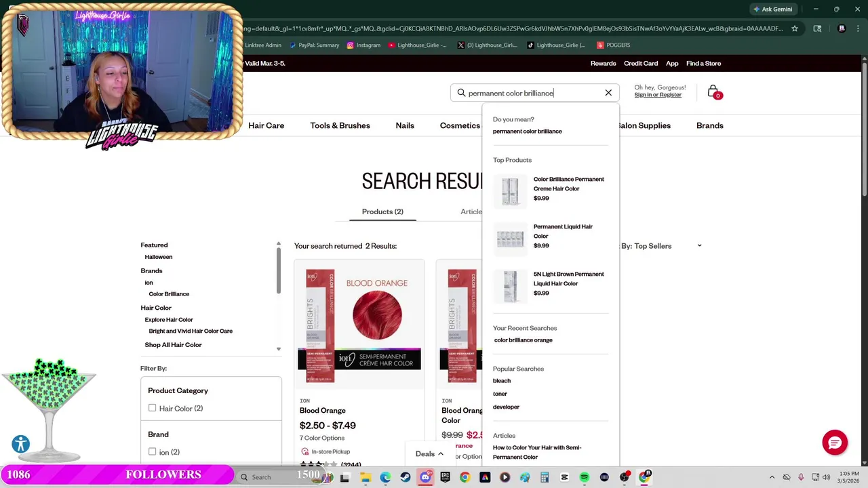Image resolution: width=868 pixels, height=488 pixels.
Task: Open 5N Light Brown Permanent Liquid suggestion
Action: pos(568,279)
